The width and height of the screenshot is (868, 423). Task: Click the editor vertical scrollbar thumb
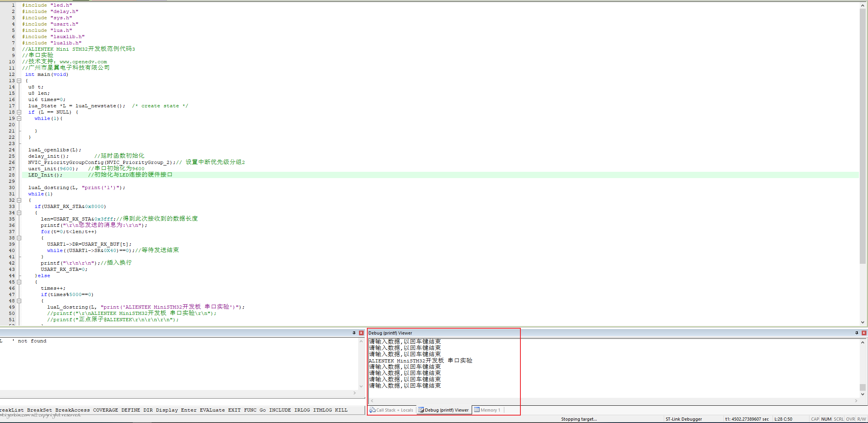pyautogui.click(x=863, y=136)
